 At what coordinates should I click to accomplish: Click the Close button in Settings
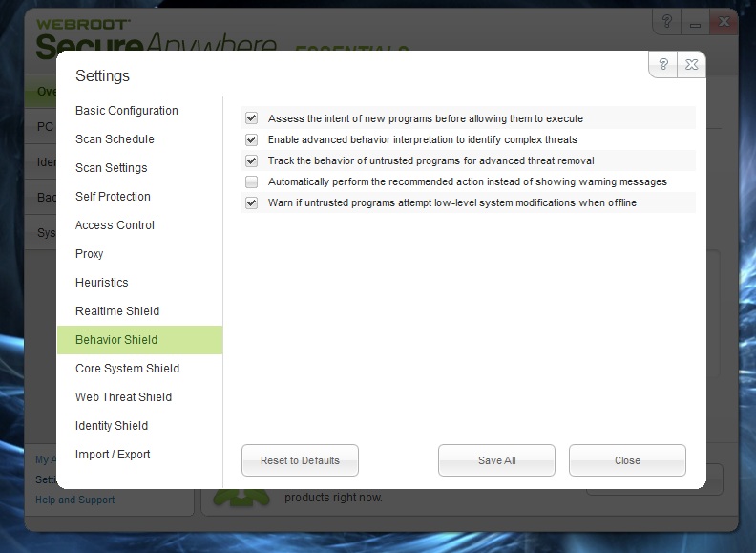click(x=627, y=460)
